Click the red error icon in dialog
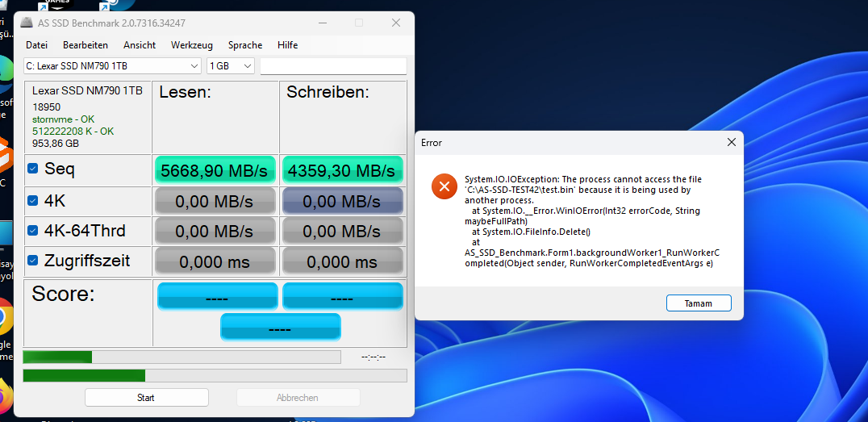 pos(444,186)
